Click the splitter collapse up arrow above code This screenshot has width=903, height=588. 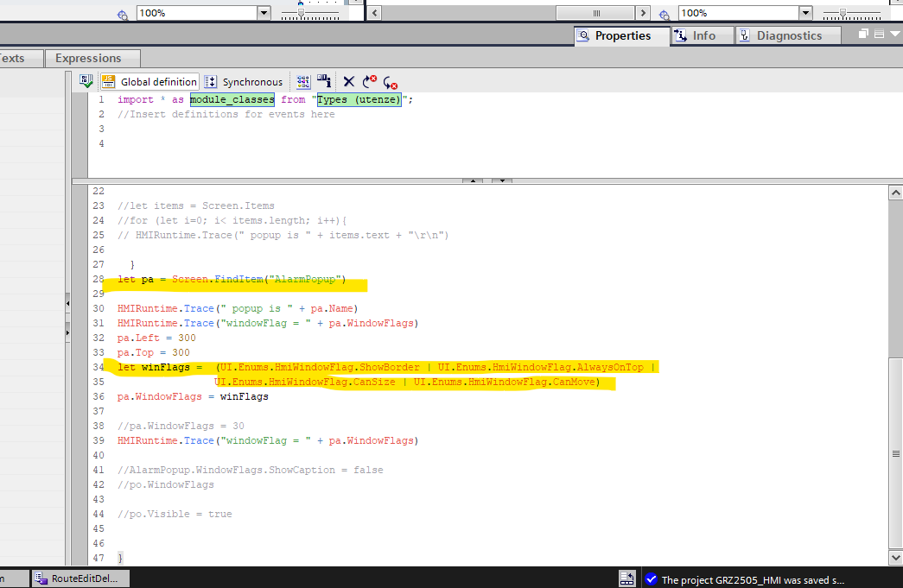[x=473, y=181]
